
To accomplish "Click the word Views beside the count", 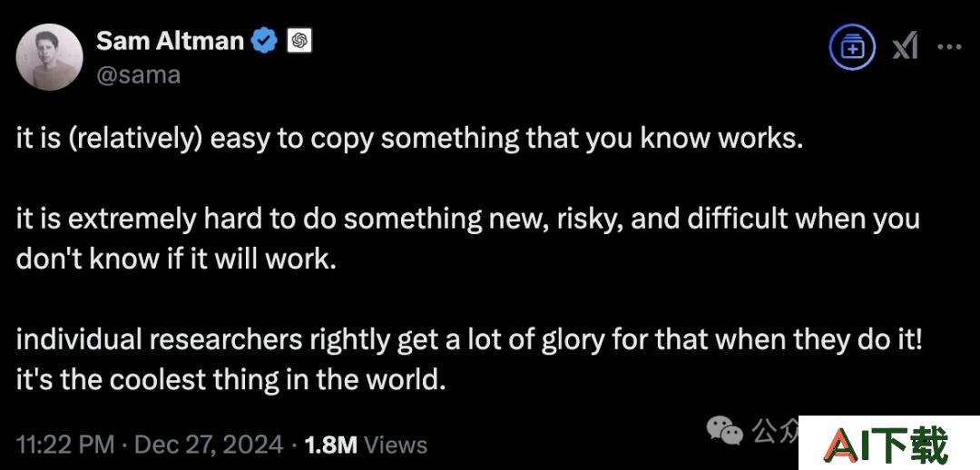I will point(396,445).
